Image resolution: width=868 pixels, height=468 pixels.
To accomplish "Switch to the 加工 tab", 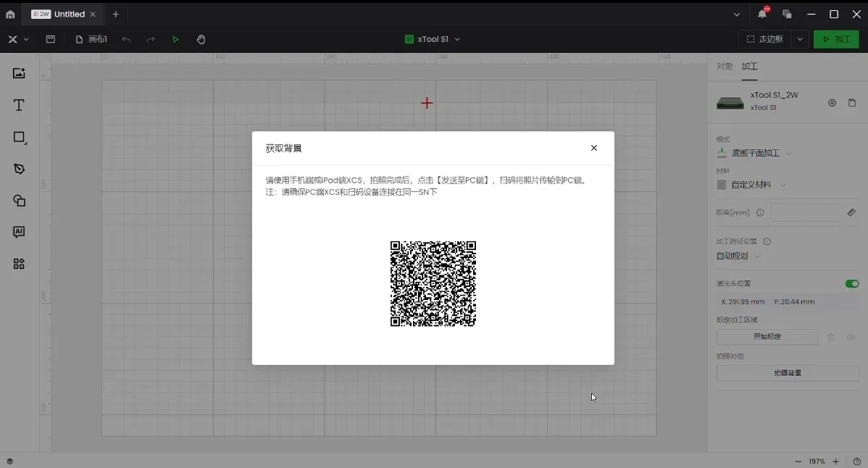I will tap(749, 67).
